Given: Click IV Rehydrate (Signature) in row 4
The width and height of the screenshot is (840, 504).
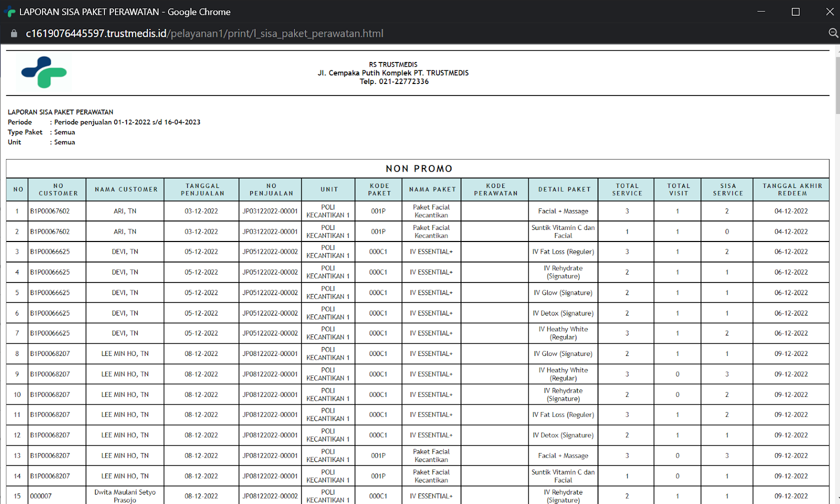Looking at the screenshot, I should click(x=563, y=272).
